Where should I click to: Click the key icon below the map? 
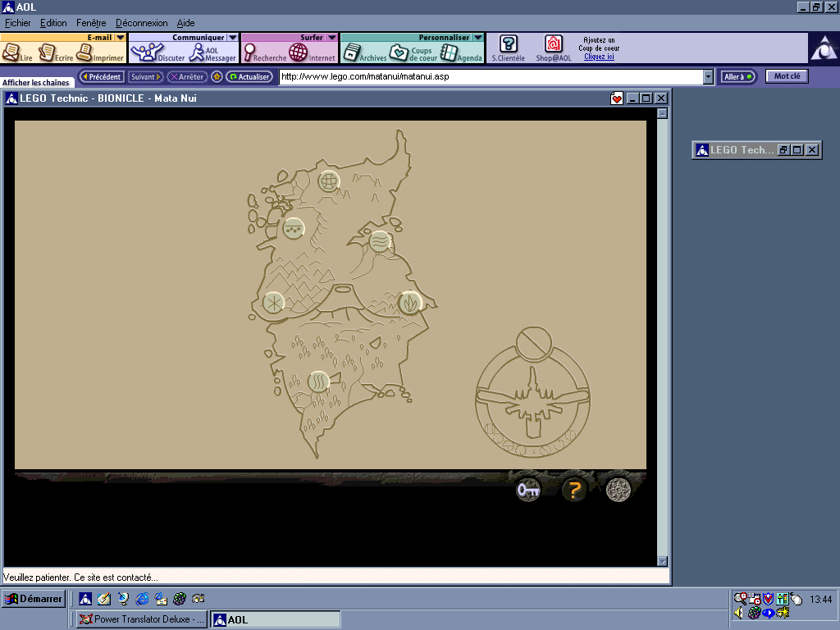pyautogui.click(x=528, y=490)
